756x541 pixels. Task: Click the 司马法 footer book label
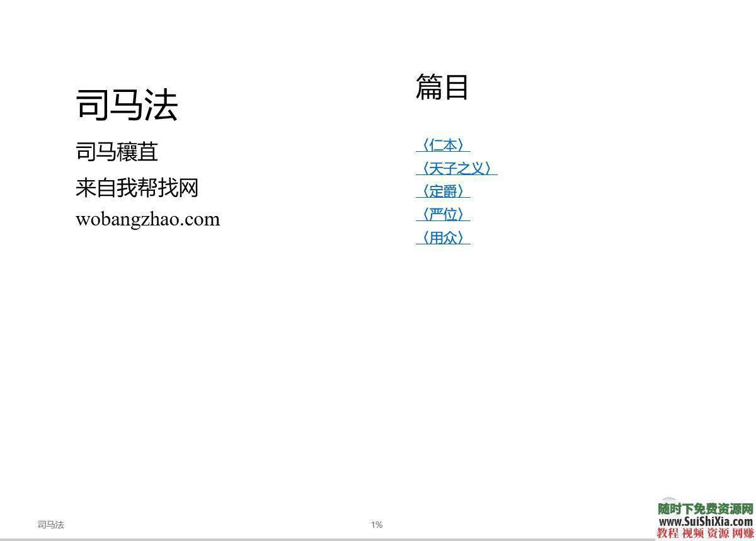point(52,524)
